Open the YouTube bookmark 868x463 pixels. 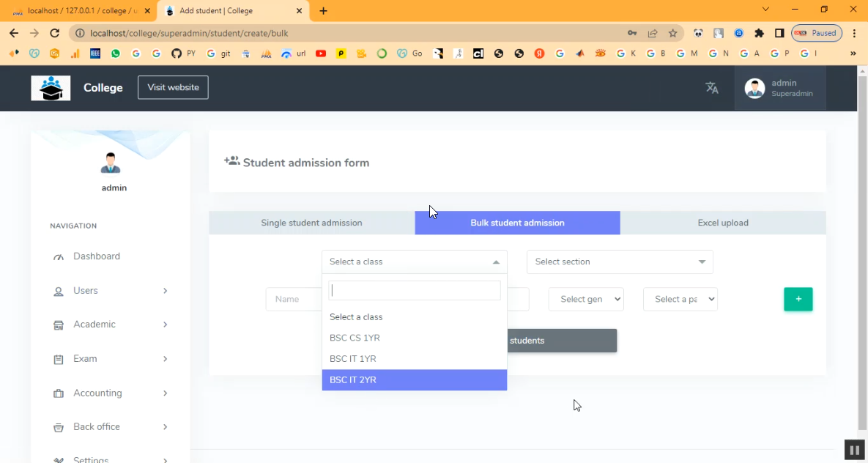[321, 53]
